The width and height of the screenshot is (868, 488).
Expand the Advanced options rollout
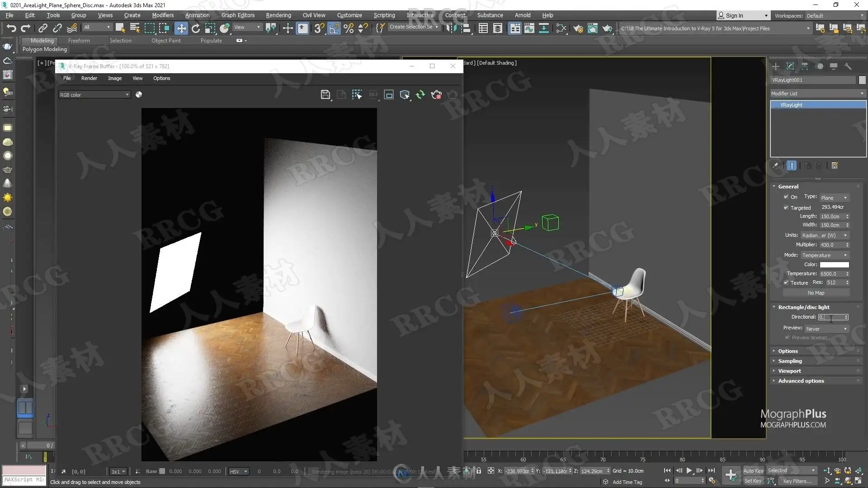pyautogui.click(x=801, y=381)
